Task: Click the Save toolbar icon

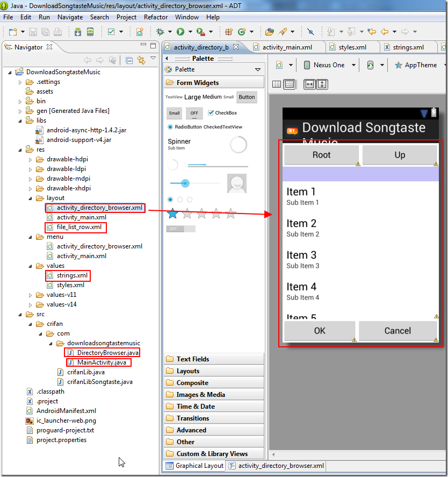Action: (x=33, y=32)
